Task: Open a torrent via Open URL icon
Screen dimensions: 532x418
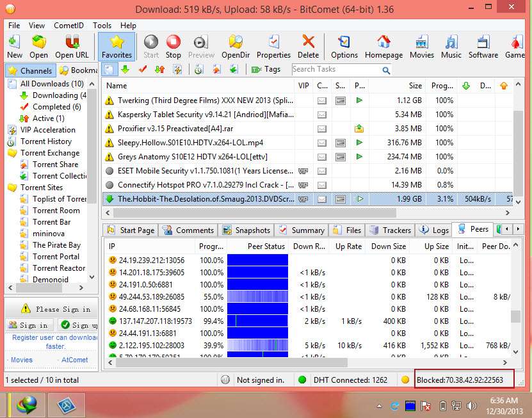Action: tap(72, 46)
